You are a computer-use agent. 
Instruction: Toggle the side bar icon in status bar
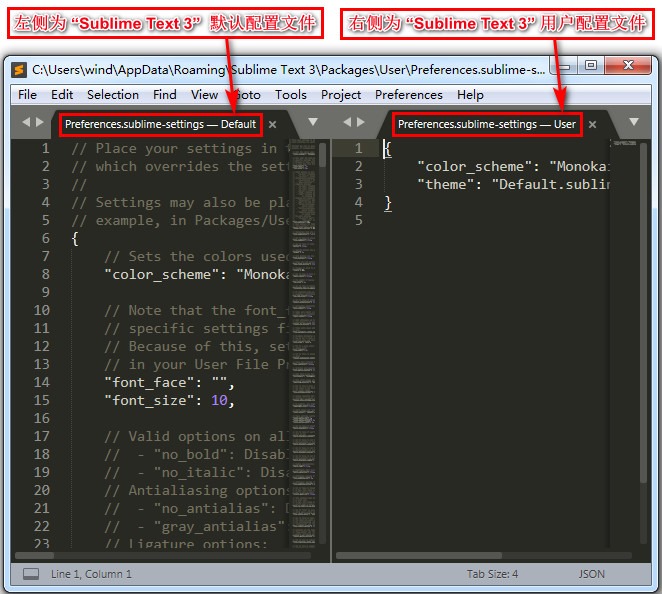click(31, 574)
